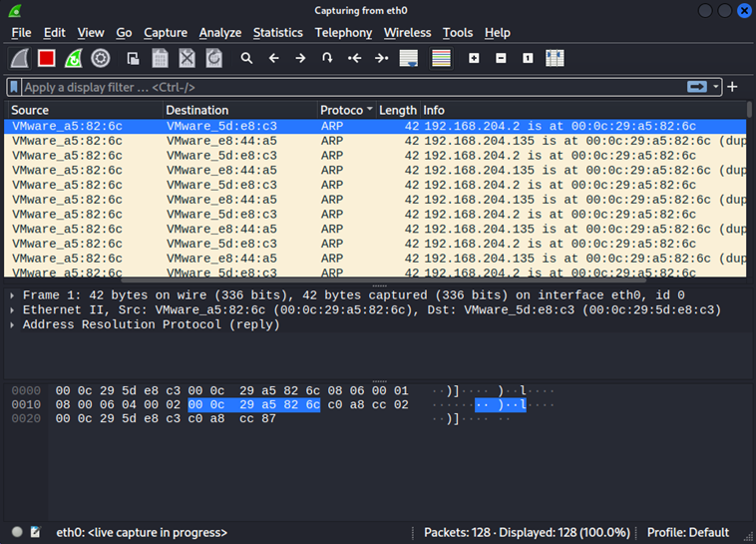This screenshot has width=756, height=544.
Task: Add a filter button with plus
Action: [733, 88]
